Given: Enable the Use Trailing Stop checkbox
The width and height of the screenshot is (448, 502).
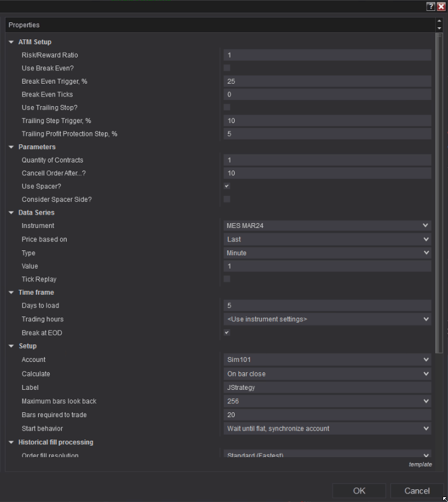Looking at the screenshot, I should 227,107.
